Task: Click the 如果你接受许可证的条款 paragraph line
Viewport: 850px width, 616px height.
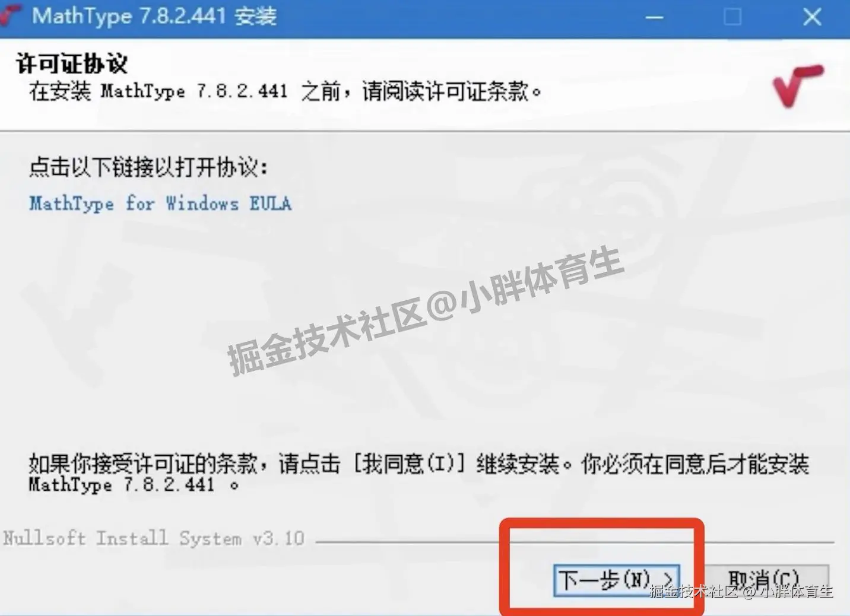Action: pos(419,463)
